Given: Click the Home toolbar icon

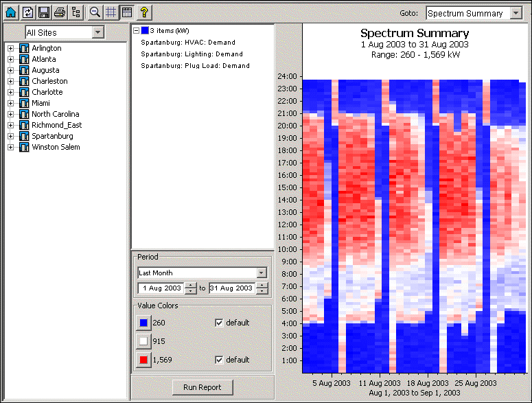Looking at the screenshot, I should point(11,12).
